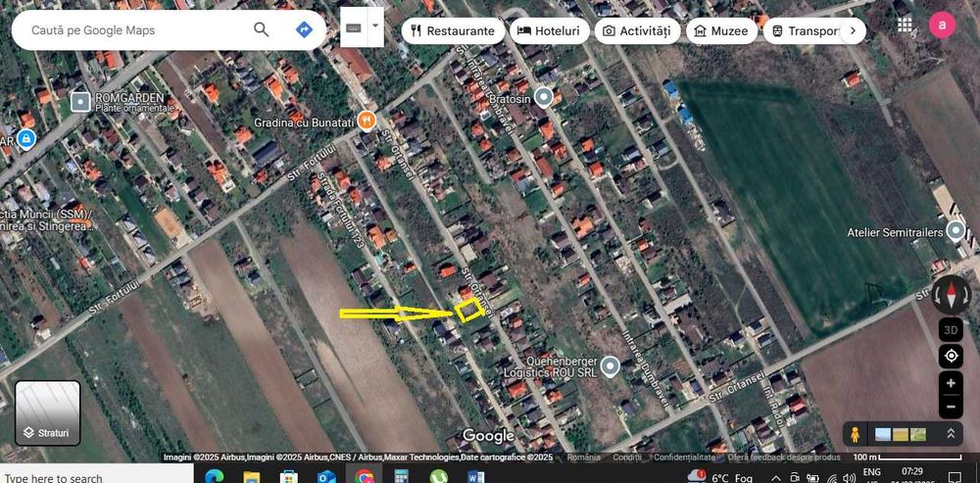Viewport: 980px width, 483px height.
Task: Click the România footer link
Action: [x=584, y=458]
